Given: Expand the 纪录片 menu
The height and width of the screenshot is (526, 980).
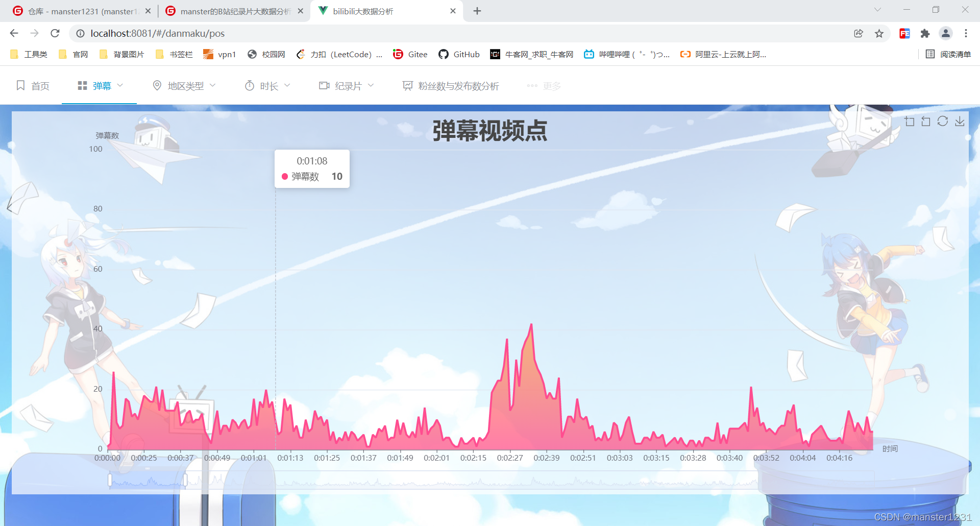Looking at the screenshot, I should pyautogui.click(x=347, y=86).
